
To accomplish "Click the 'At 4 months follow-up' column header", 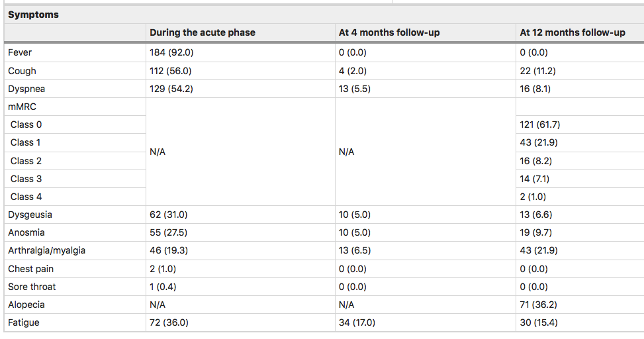I will 389,32.
